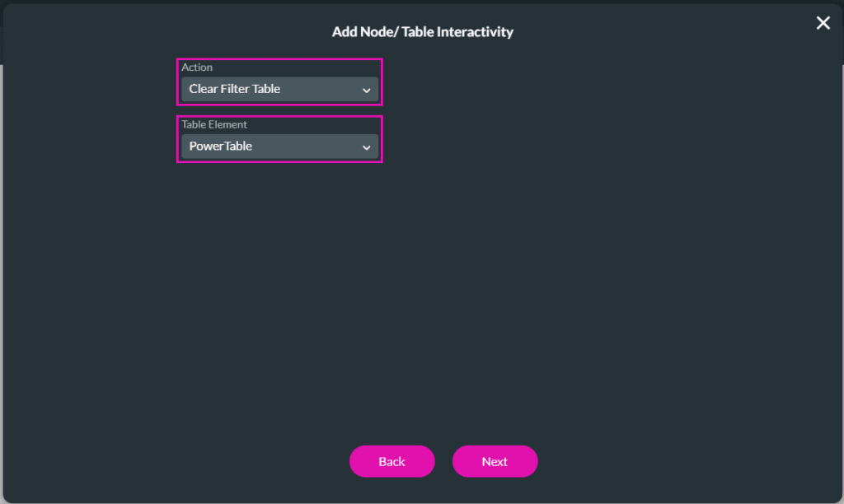Select the expander arrow in the Table Element field
The height and width of the screenshot is (504, 844).
(x=367, y=147)
